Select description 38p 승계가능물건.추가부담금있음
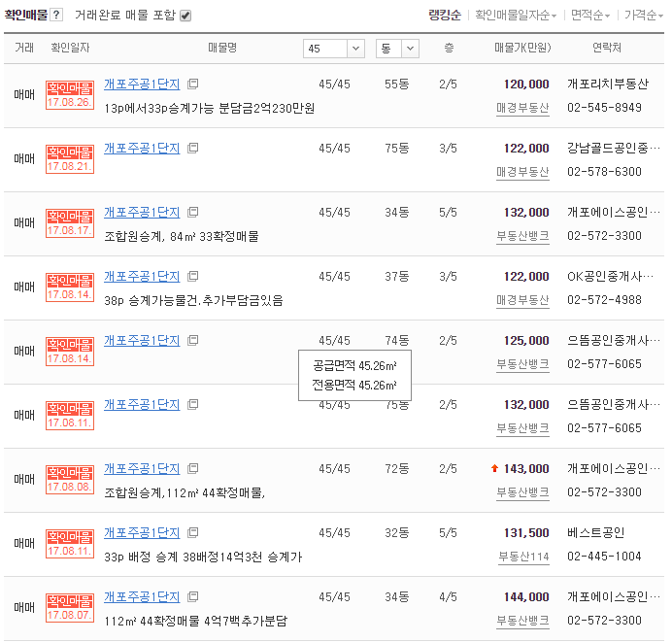 coord(193,300)
